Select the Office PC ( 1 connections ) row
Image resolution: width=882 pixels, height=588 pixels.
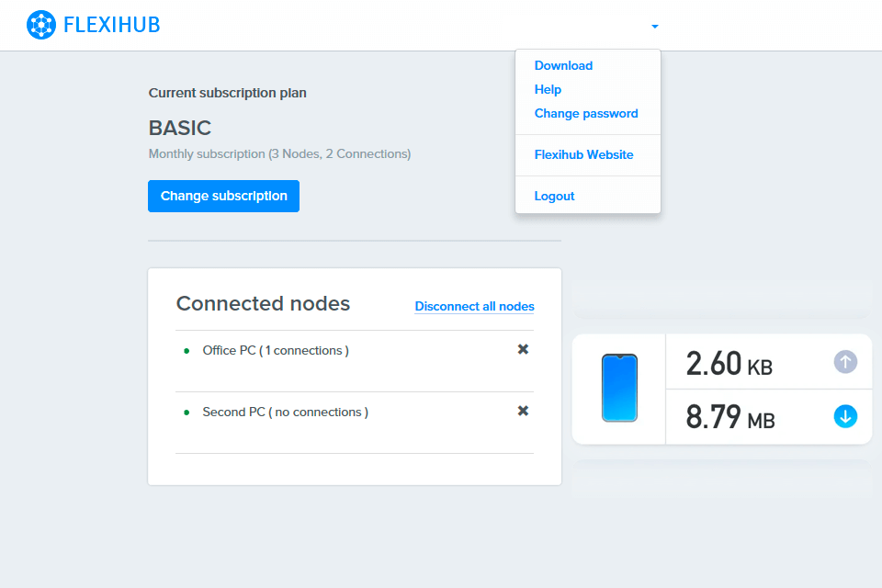pyautogui.click(x=355, y=361)
